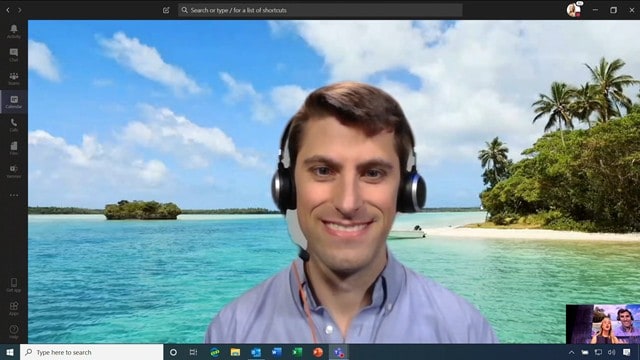Open Calls in the Teams sidebar
The image size is (640, 360).
click(x=13, y=125)
